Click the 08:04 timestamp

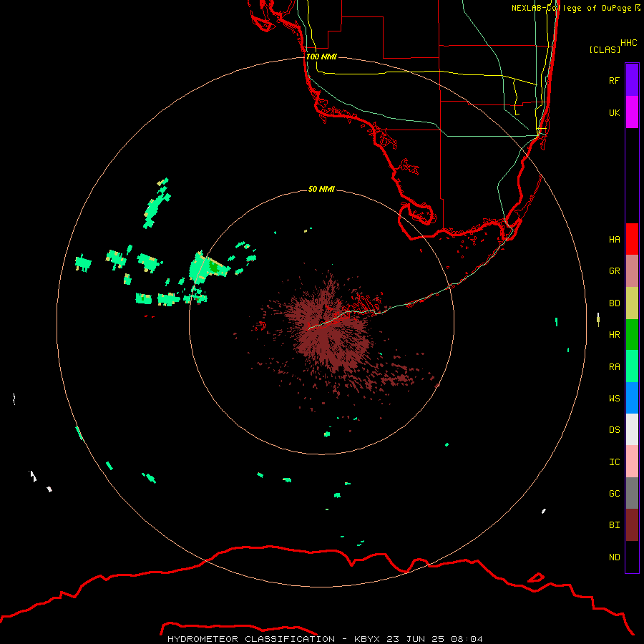click(467, 639)
